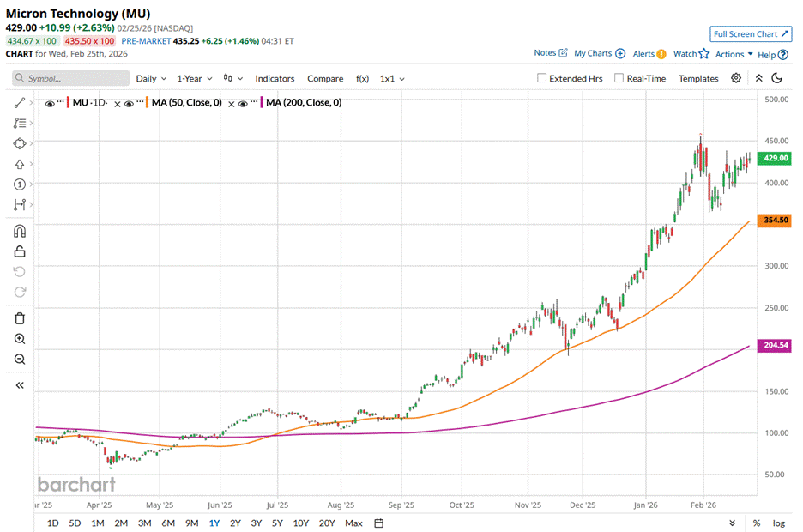Expand the 1-Year period dropdown
Screen dimensions: 803x532
pos(194,78)
